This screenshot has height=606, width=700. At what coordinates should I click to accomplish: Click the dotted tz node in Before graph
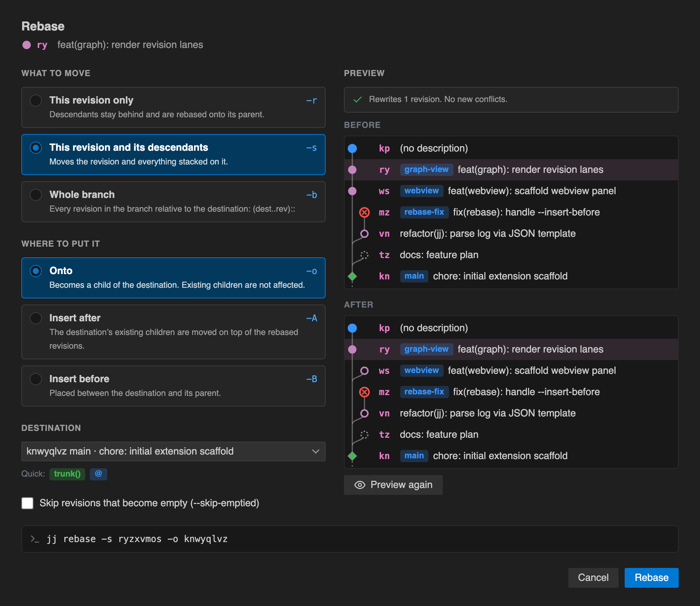(x=364, y=255)
